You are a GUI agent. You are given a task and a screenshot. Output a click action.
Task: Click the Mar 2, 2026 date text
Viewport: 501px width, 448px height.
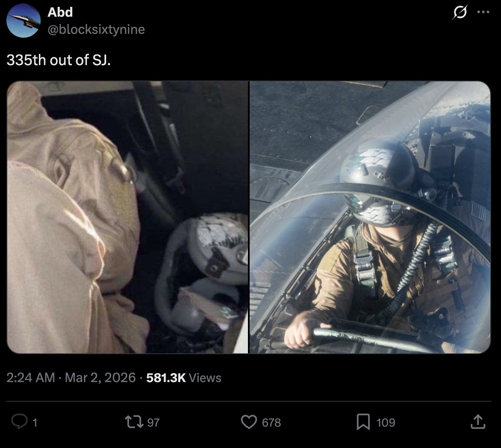(100, 378)
